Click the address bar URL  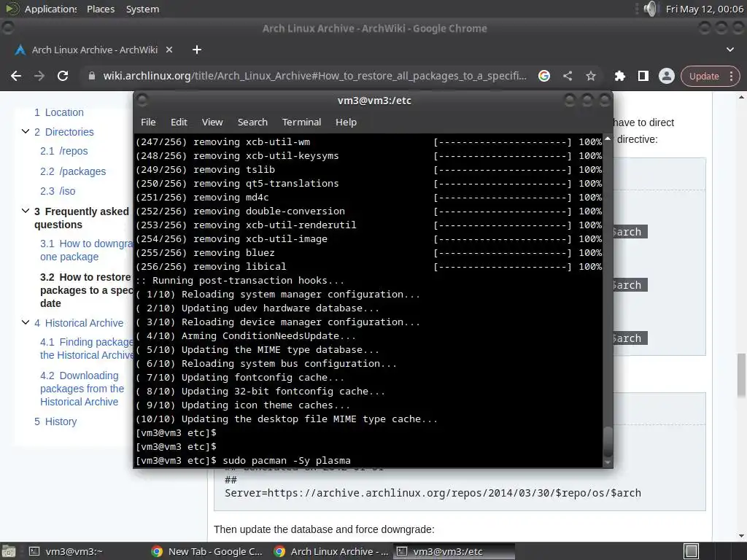click(x=314, y=76)
